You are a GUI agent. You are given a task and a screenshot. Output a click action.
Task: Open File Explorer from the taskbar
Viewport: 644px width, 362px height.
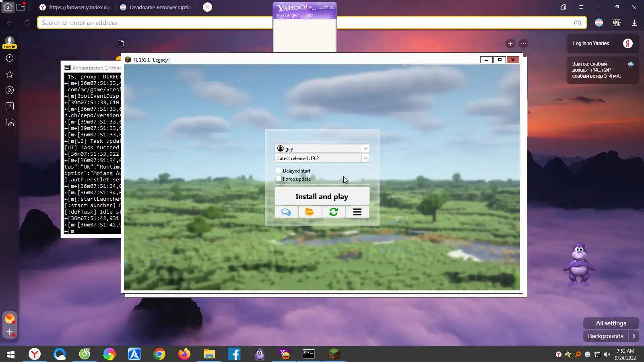pyautogui.click(x=209, y=354)
